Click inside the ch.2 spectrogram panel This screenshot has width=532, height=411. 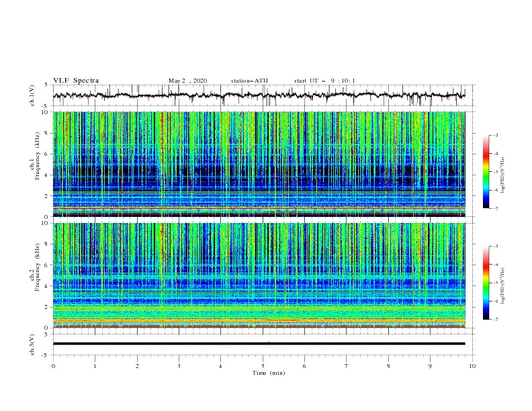(x=259, y=275)
